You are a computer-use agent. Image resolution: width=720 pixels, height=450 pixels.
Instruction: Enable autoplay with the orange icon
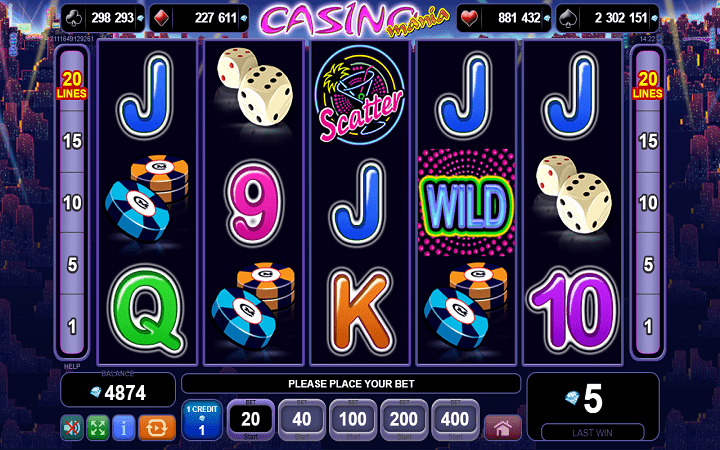[x=157, y=428]
